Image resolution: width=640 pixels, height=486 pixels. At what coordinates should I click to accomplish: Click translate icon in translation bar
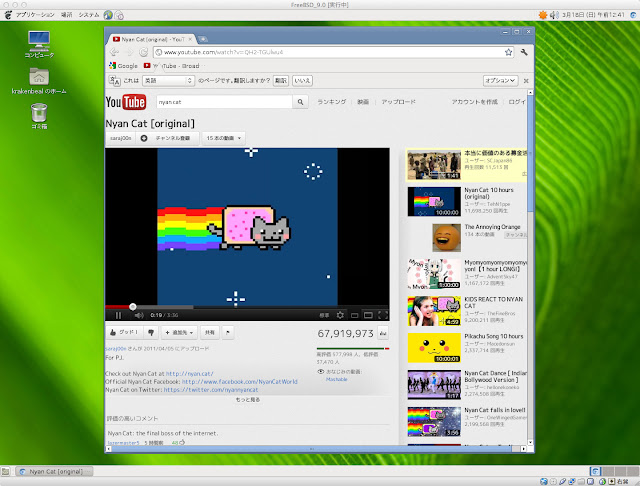pyautogui.click(x=115, y=80)
